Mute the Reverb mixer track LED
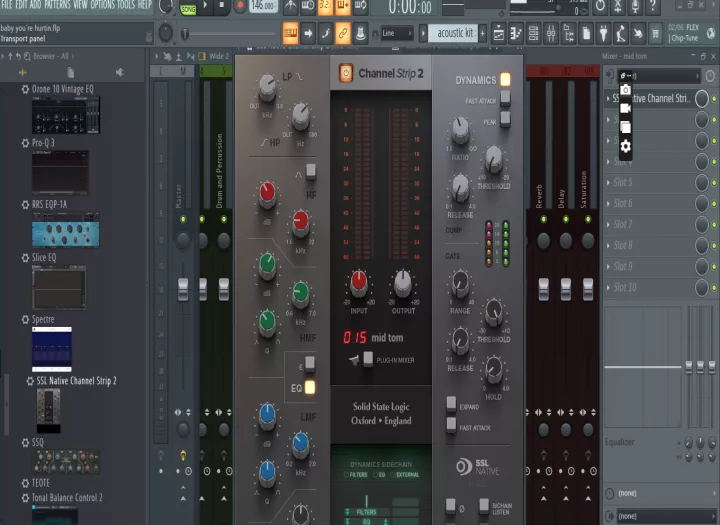 tap(544, 219)
